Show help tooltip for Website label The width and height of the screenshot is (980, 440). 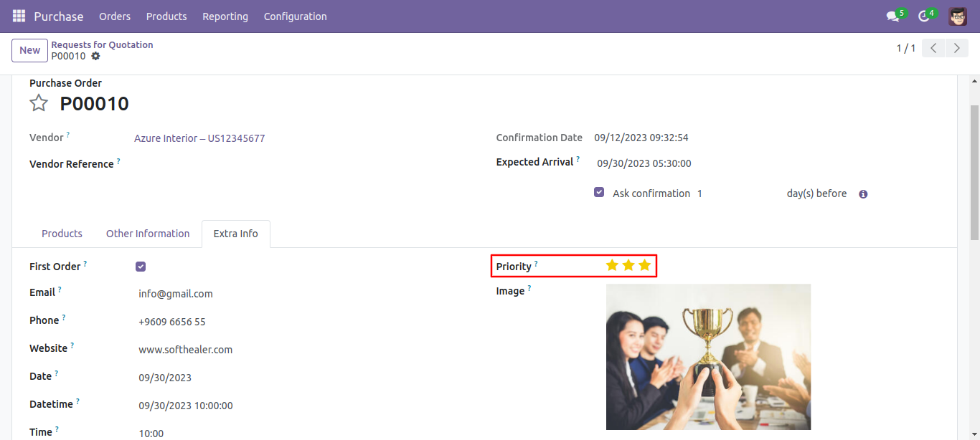click(72, 345)
